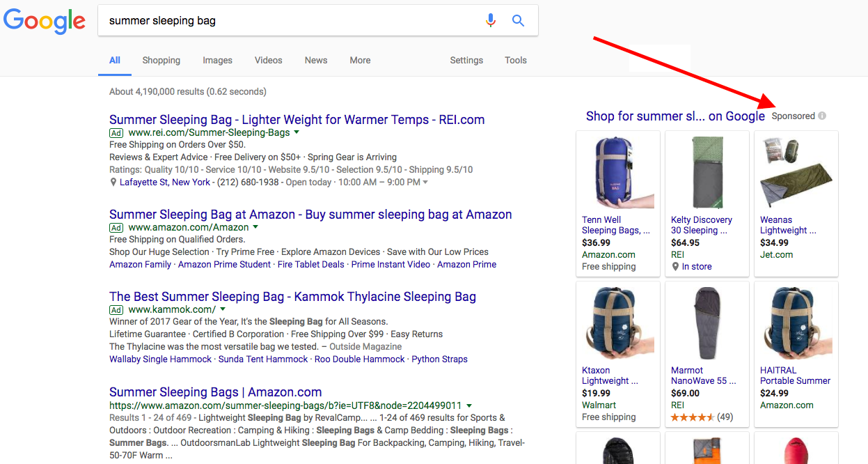Click the Google logo
The height and width of the screenshot is (464, 868).
click(x=45, y=22)
